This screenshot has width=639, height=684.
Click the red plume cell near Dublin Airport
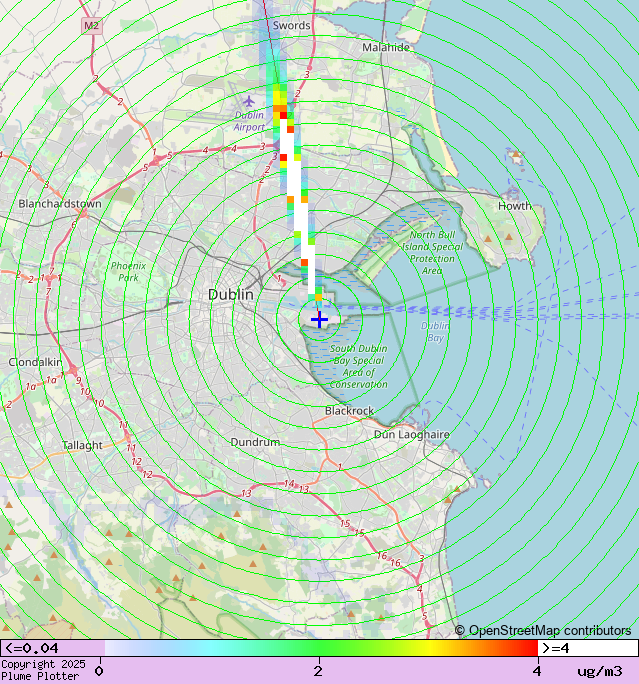click(284, 115)
